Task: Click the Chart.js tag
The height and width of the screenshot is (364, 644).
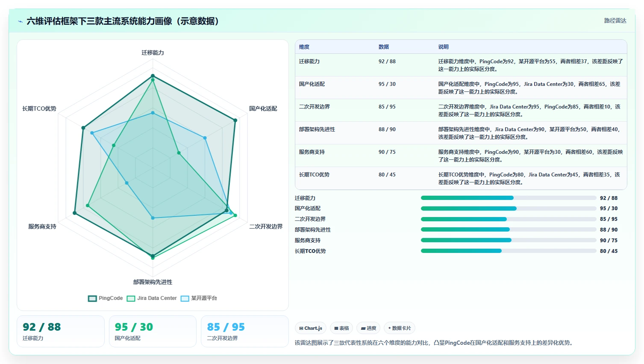Action: coord(311,328)
